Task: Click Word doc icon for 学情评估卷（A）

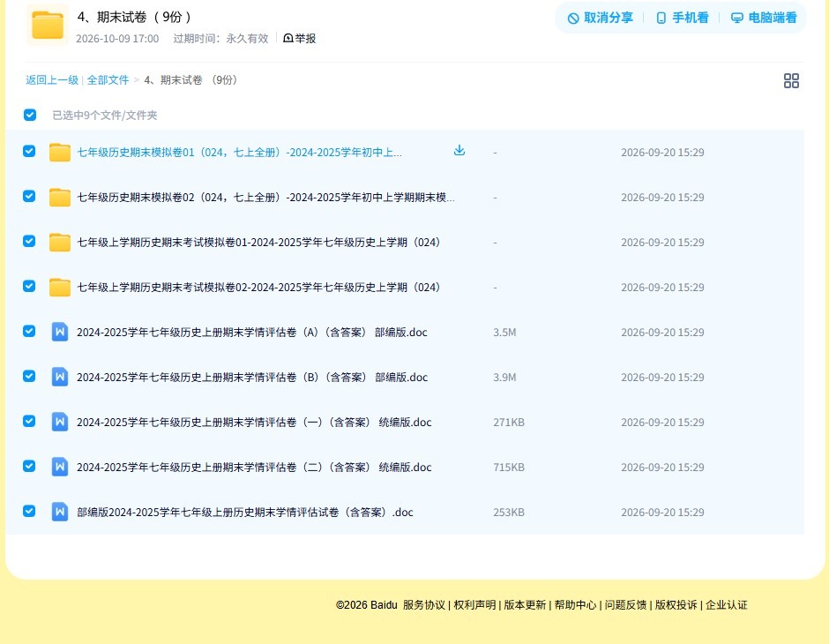Action: point(60,332)
